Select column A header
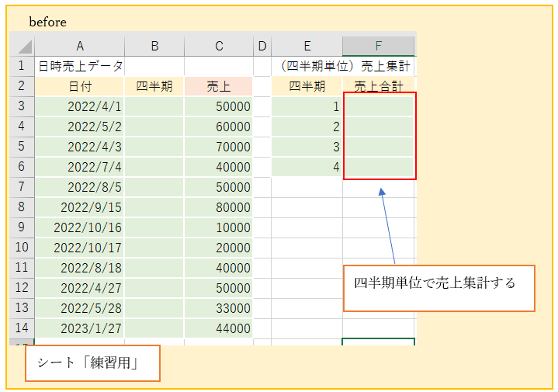Screen dimensions: 558x392 (x=80, y=46)
